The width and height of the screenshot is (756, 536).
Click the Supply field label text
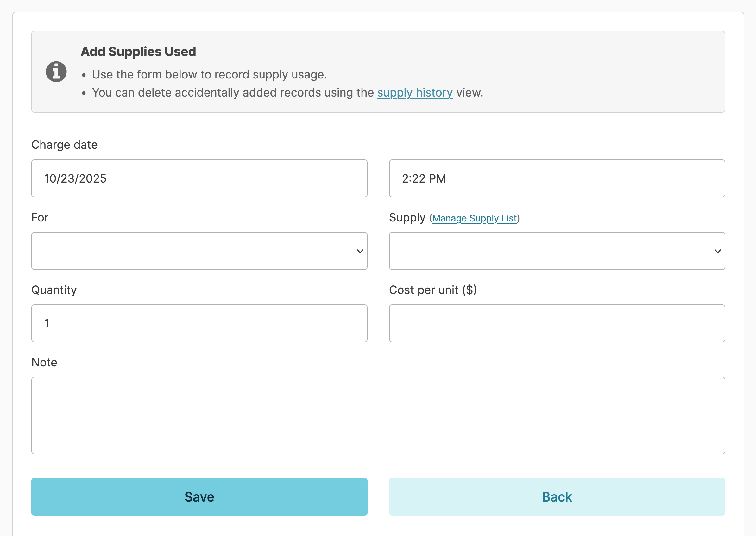pyautogui.click(x=407, y=217)
